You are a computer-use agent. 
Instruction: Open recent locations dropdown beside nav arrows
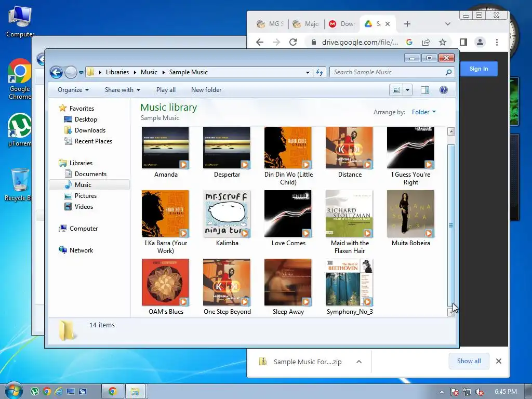click(x=81, y=73)
